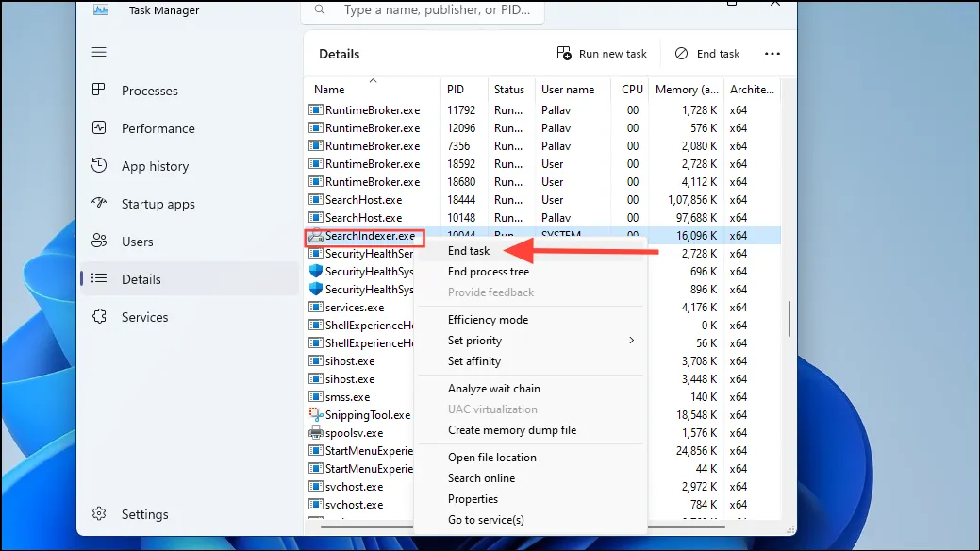Choose Search online menu entry
This screenshot has width=980, height=551.
click(x=481, y=477)
